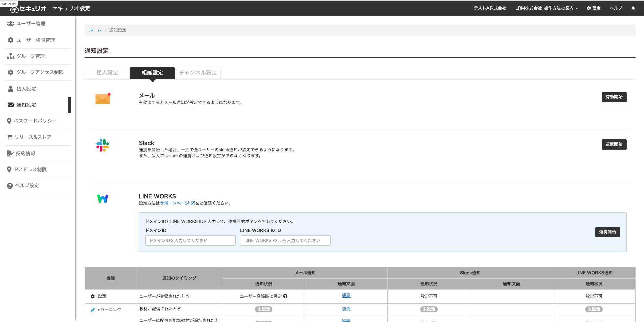The width and height of the screenshot is (644, 322).
Task: Open notification bell icon in header
Action: coord(633,8)
